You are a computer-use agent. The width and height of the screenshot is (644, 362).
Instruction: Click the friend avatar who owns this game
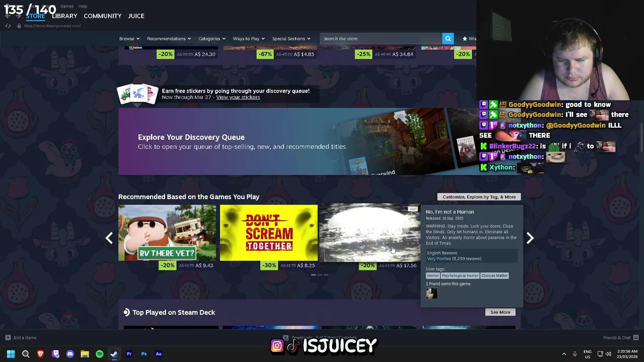[x=432, y=294]
